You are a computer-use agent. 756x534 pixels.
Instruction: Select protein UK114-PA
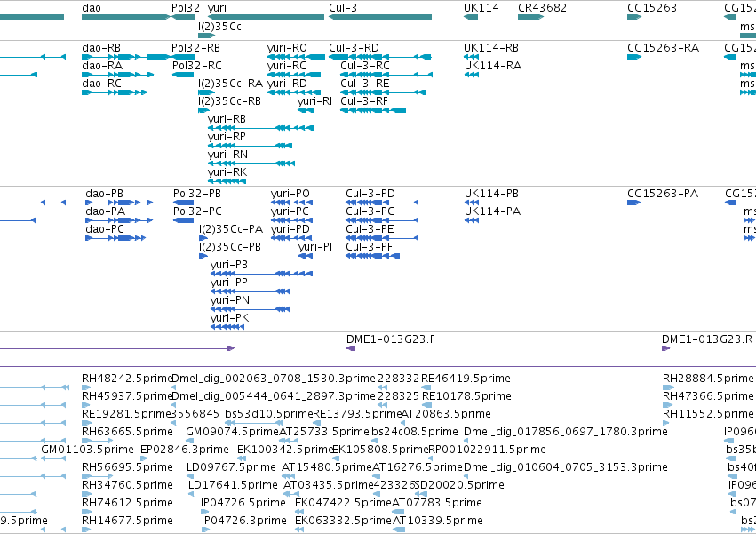(x=492, y=211)
